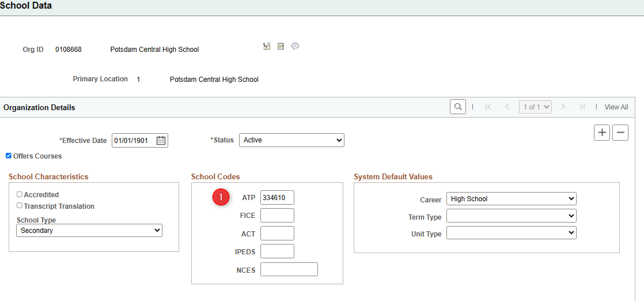Open the Unit Type dropdown
Viewport: 644px width, 301px height.
pyautogui.click(x=512, y=233)
